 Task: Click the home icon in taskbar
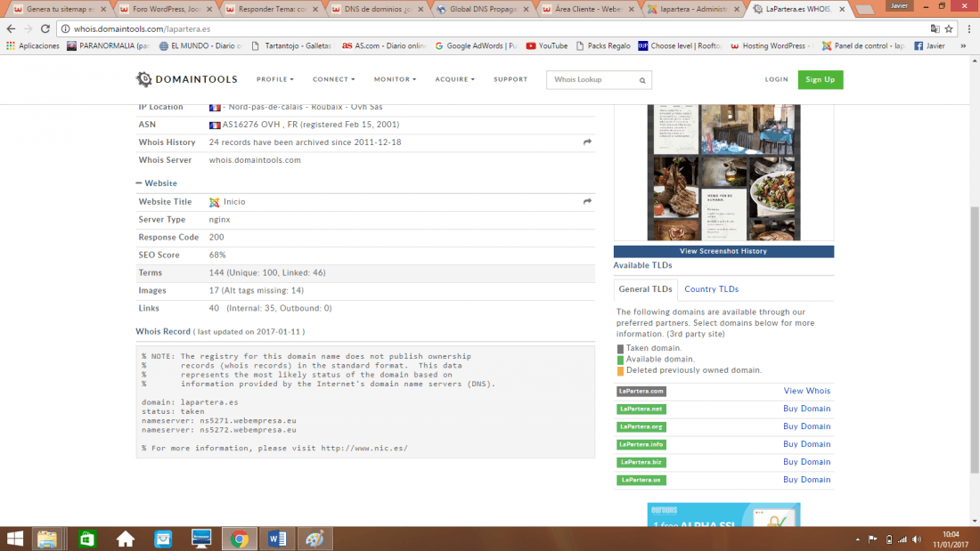click(125, 539)
